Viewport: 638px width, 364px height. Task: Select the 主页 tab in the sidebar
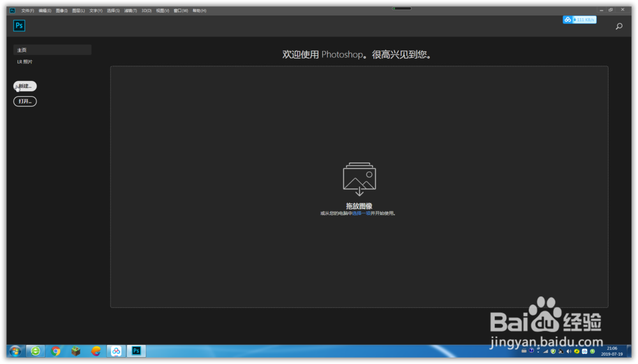point(52,50)
